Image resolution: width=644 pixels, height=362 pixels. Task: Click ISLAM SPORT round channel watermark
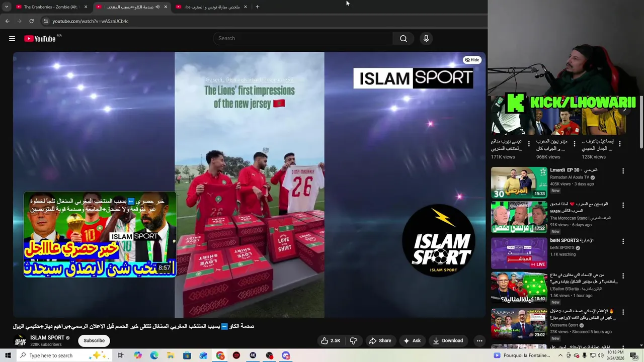click(439, 240)
